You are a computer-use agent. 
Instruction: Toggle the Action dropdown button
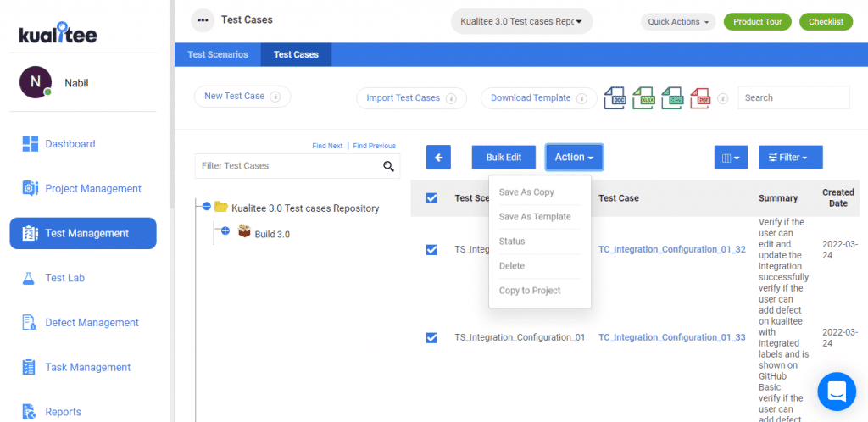click(x=574, y=158)
